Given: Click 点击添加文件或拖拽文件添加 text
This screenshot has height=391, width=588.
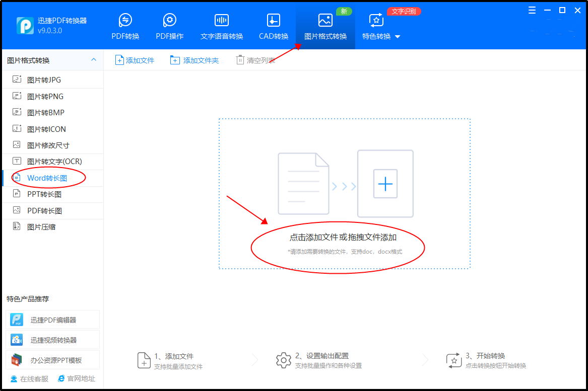Looking at the screenshot, I should [343, 238].
